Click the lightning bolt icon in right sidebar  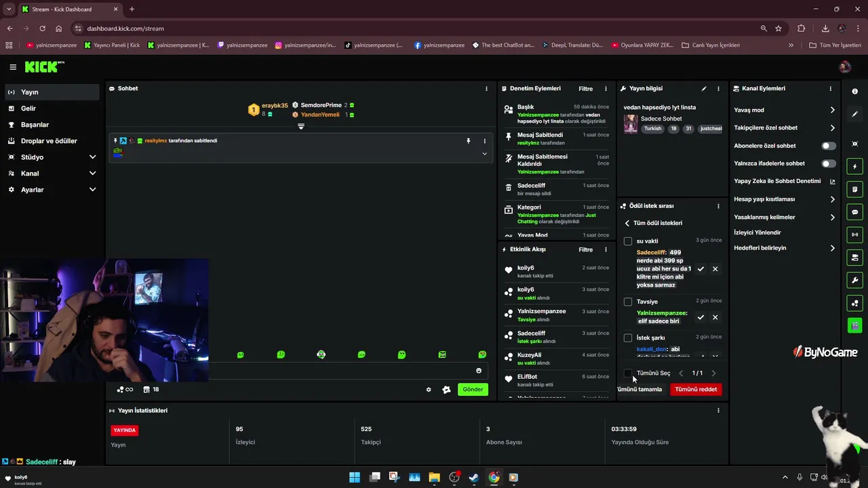(854, 167)
